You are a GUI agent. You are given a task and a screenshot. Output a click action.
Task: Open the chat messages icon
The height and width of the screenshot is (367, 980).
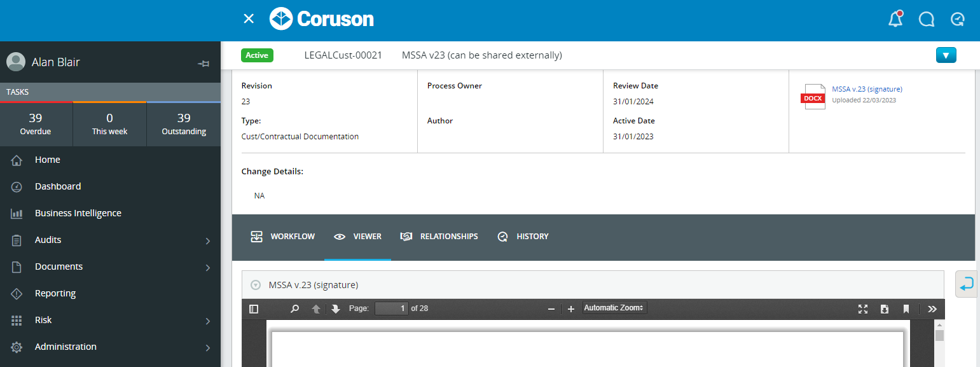click(x=927, y=20)
